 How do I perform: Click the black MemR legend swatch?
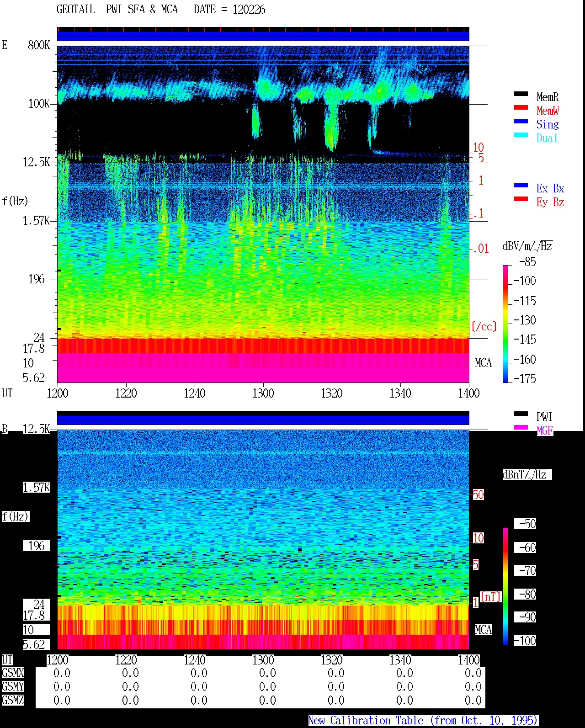(521, 94)
